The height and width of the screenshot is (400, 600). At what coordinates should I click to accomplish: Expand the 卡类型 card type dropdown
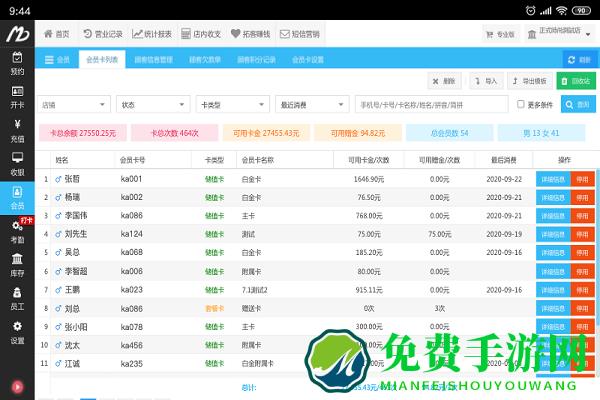tap(233, 104)
